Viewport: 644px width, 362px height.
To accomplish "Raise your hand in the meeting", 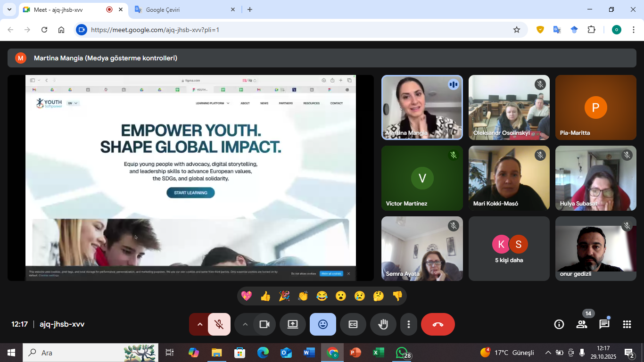I will pyautogui.click(x=383, y=324).
